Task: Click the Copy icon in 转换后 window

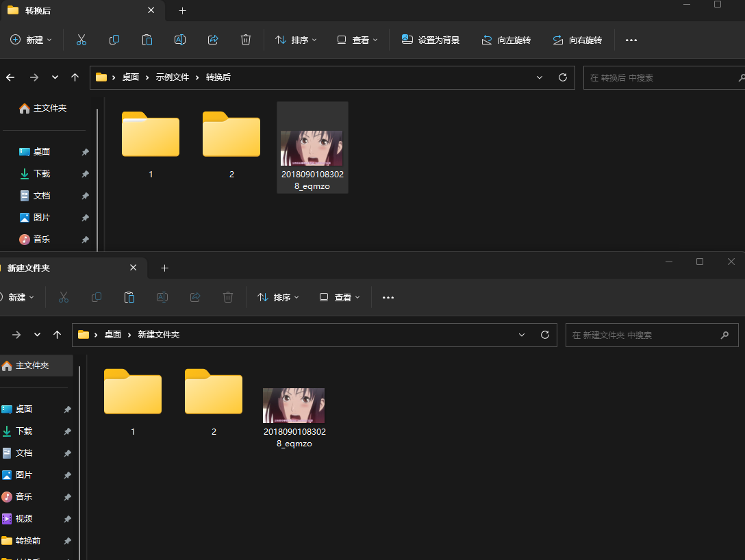Action: click(x=114, y=40)
